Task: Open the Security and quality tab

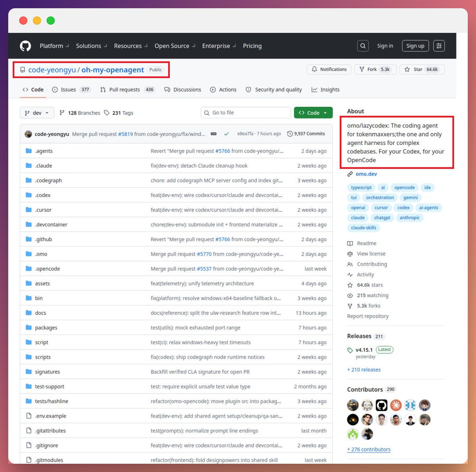Action: (274, 90)
